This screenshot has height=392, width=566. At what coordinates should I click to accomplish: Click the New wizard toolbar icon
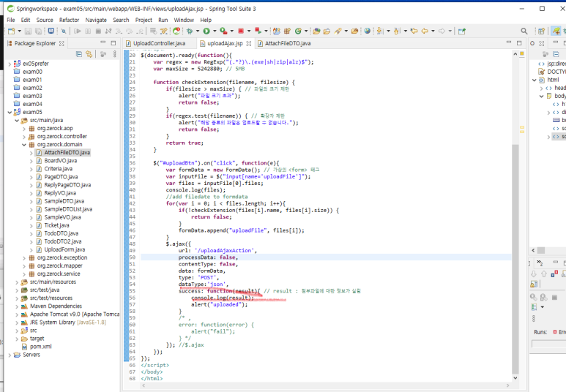pos(11,31)
